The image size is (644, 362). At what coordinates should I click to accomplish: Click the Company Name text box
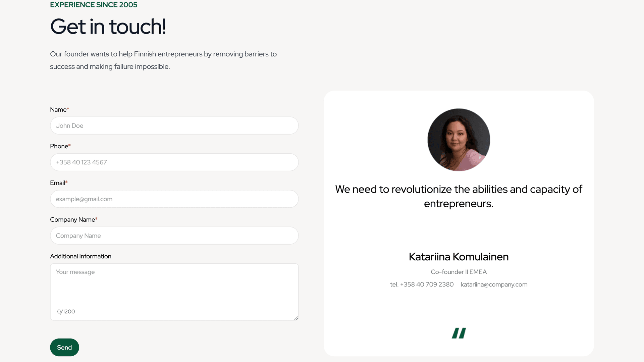[x=174, y=236]
